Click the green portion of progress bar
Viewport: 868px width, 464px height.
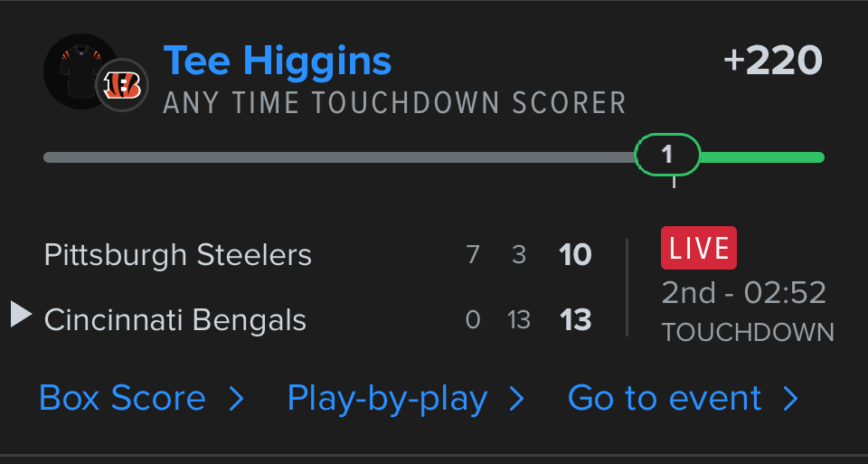761,157
